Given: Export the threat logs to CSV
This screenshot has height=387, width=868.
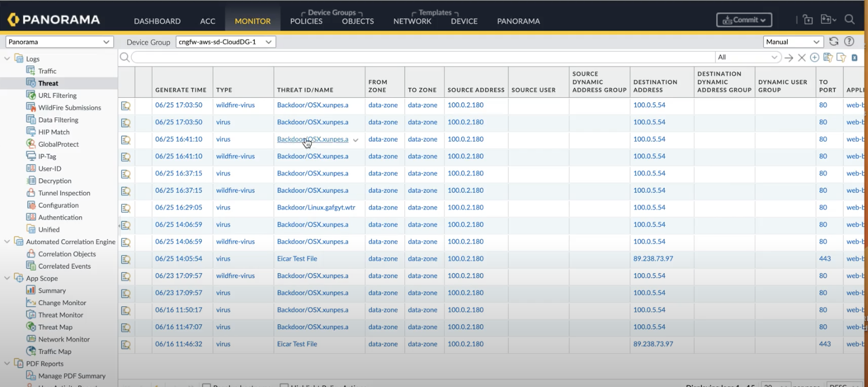Looking at the screenshot, I should tap(854, 57).
